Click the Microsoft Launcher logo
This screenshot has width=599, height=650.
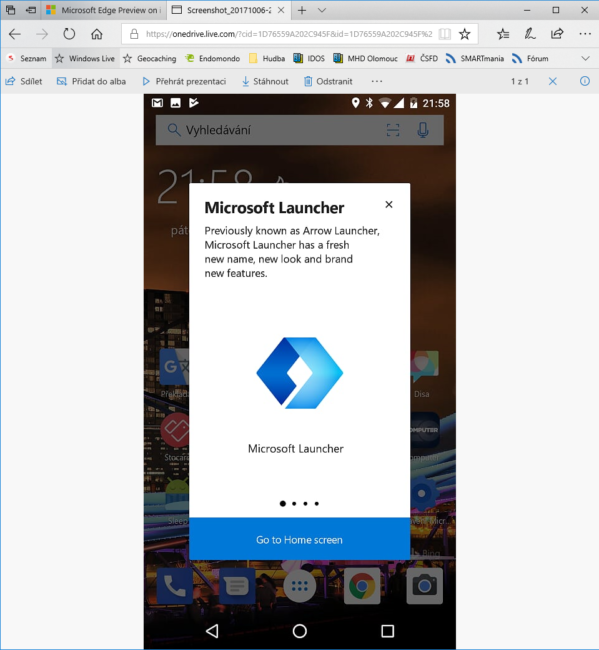click(300, 373)
